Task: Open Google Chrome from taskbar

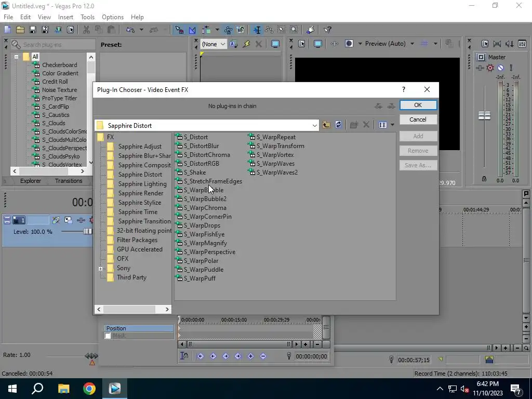Action: [x=89, y=389]
